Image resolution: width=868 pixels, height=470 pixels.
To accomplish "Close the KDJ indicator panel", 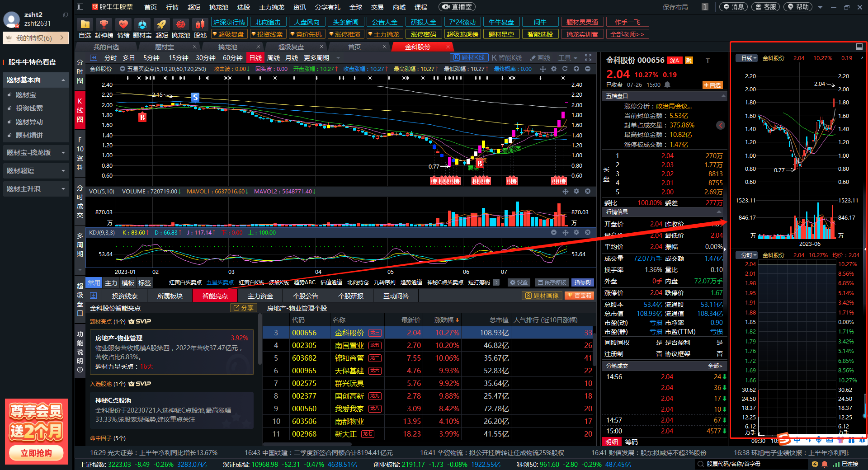I will point(588,232).
